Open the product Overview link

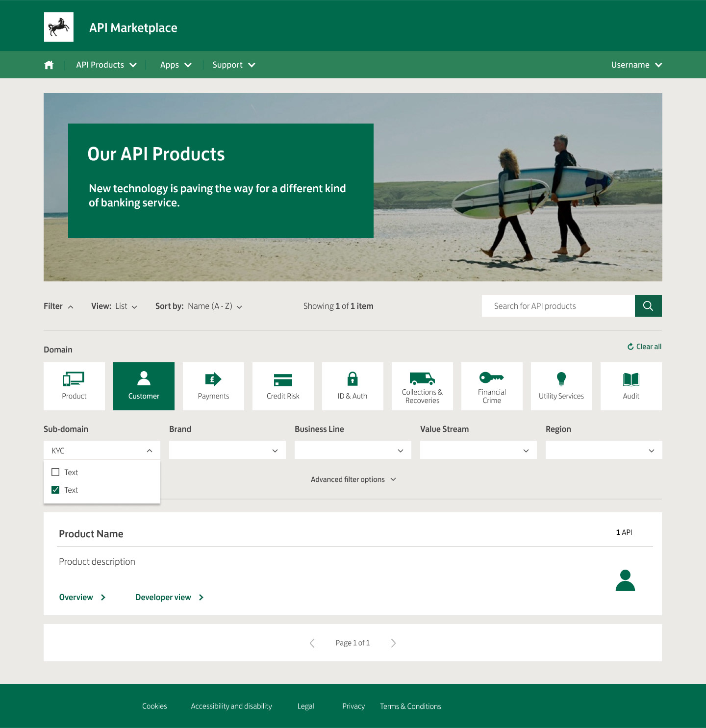click(x=82, y=597)
